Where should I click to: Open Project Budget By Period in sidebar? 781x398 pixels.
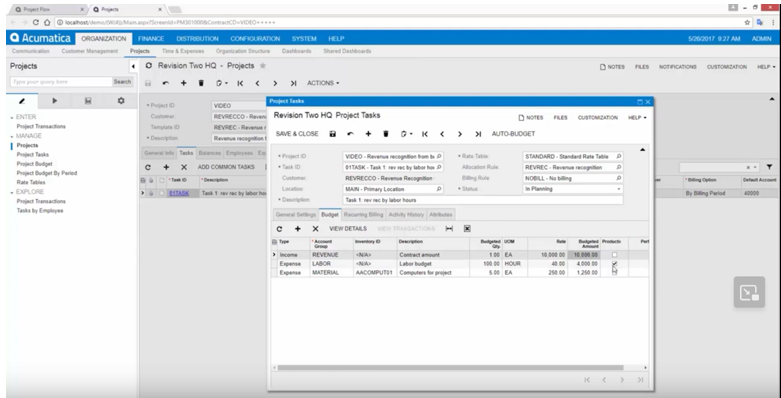click(47, 173)
